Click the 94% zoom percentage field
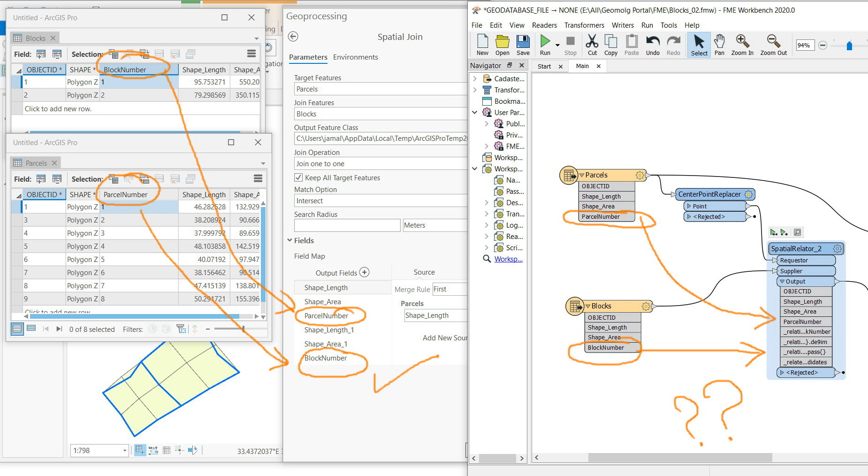 805,46
